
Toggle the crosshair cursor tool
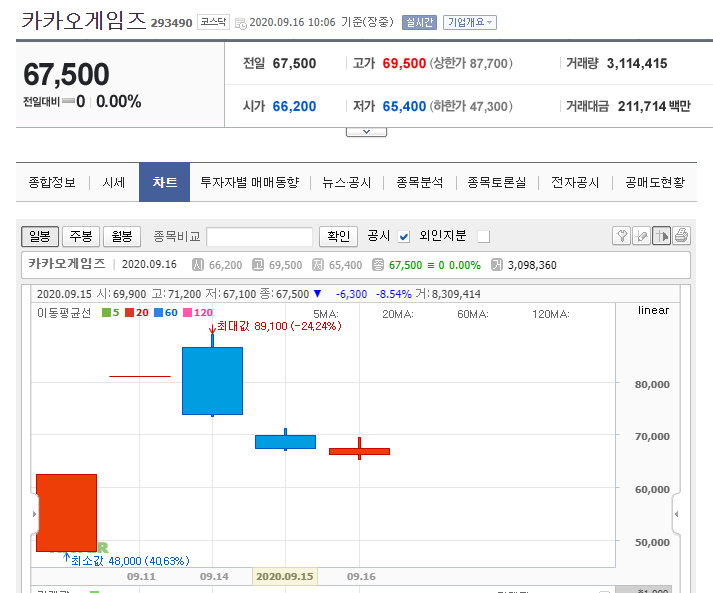pyautogui.click(x=661, y=236)
